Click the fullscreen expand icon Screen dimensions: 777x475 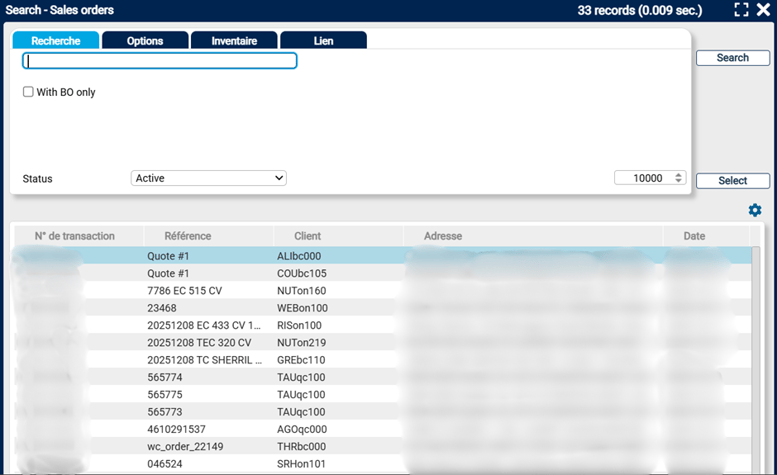[741, 10]
